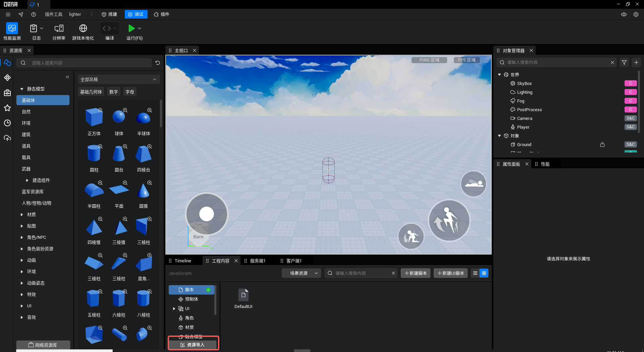
Task: Tap the crouch action button in viewport
Action: pyautogui.click(x=411, y=236)
